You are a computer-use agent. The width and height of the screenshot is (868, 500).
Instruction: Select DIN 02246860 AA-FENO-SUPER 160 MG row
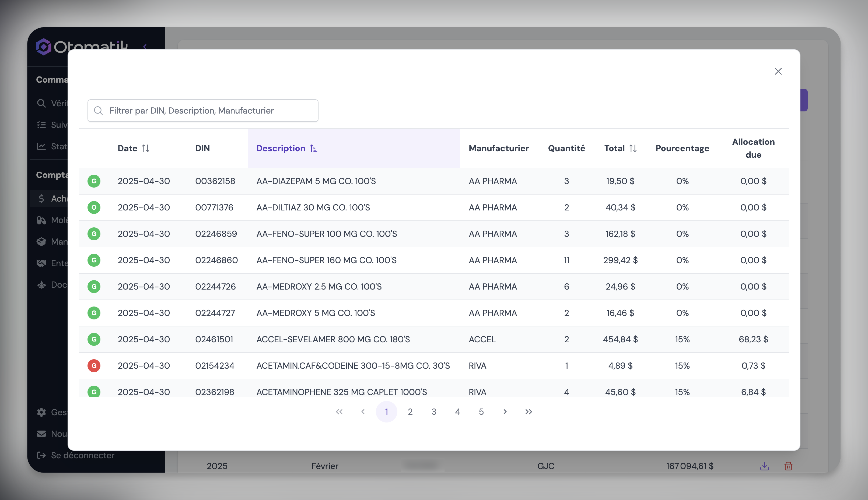326,260
